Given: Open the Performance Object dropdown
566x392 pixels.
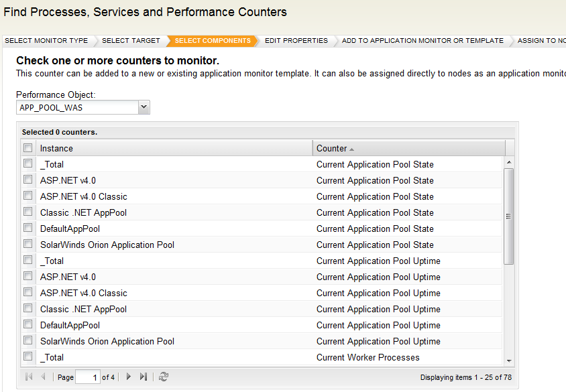Looking at the screenshot, I should click(x=144, y=107).
